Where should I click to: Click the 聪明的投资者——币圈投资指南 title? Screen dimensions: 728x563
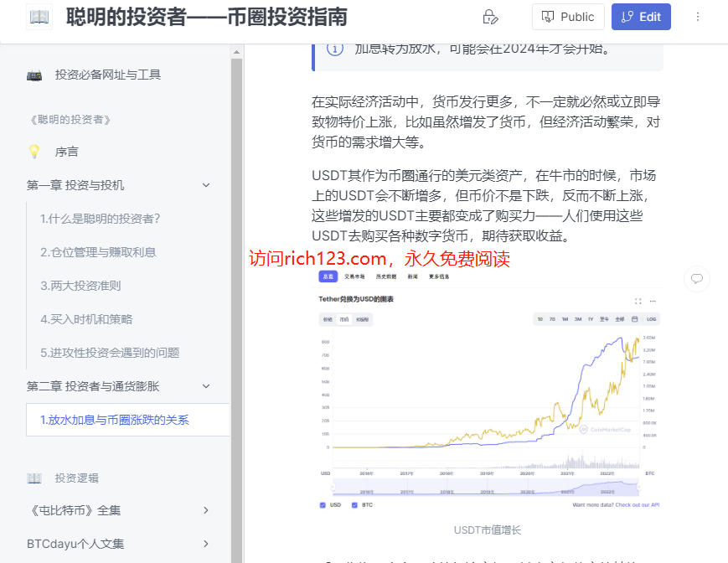[207, 17]
